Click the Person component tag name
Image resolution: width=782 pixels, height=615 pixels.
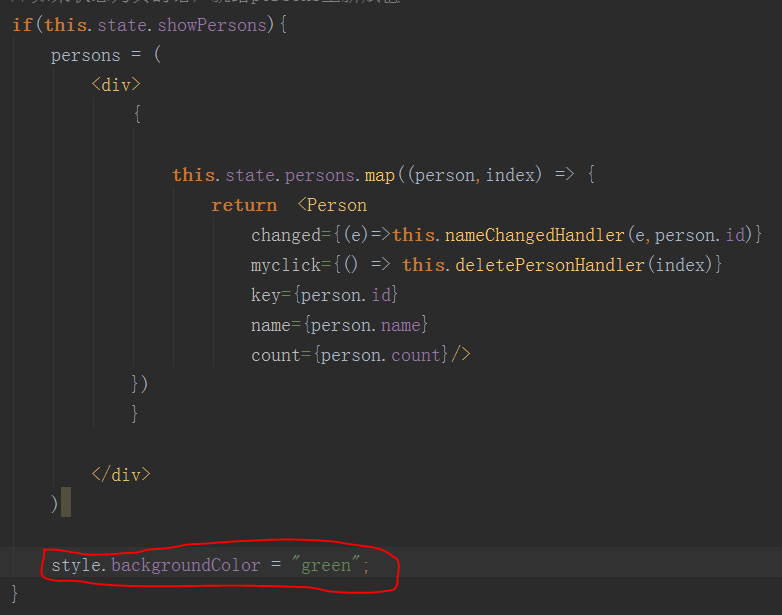pyautogui.click(x=336, y=205)
